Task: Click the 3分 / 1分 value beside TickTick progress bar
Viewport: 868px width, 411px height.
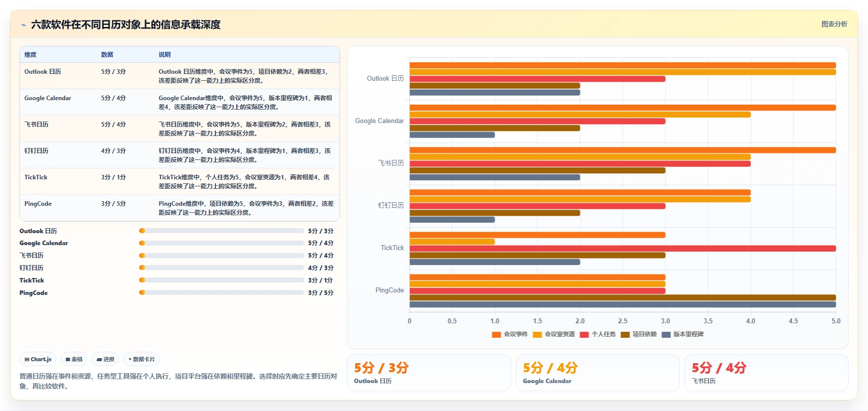Action: click(x=321, y=280)
